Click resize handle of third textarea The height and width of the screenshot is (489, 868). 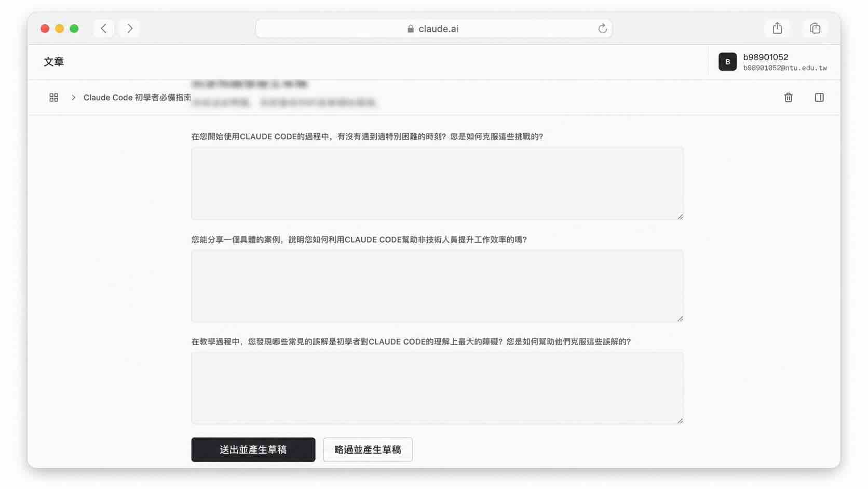[x=680, y=420]
